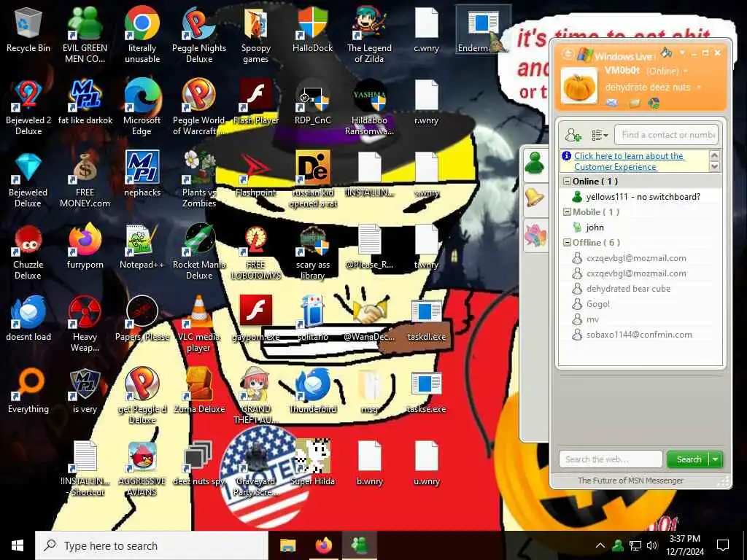Open Peggle Nights Deluxe icon
Screen dimensions: 747x560
point(199,35)
